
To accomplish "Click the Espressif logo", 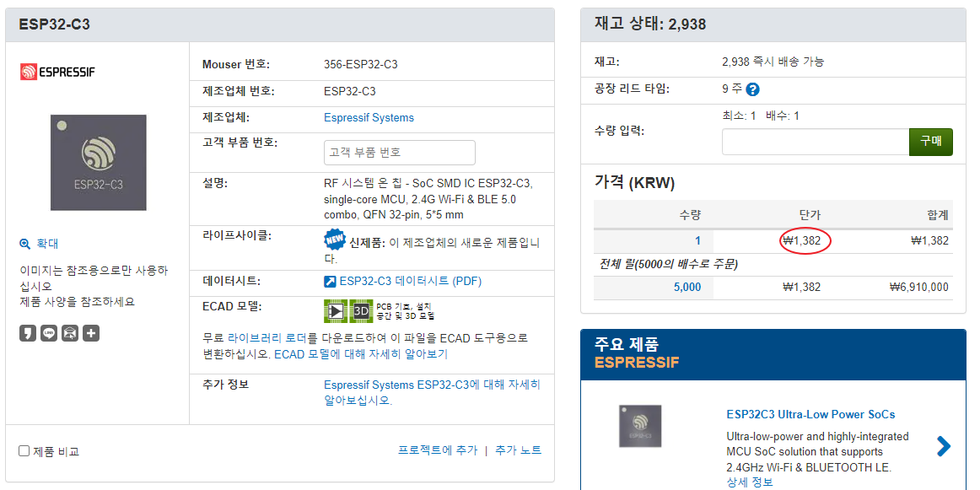I will (57, 72).
